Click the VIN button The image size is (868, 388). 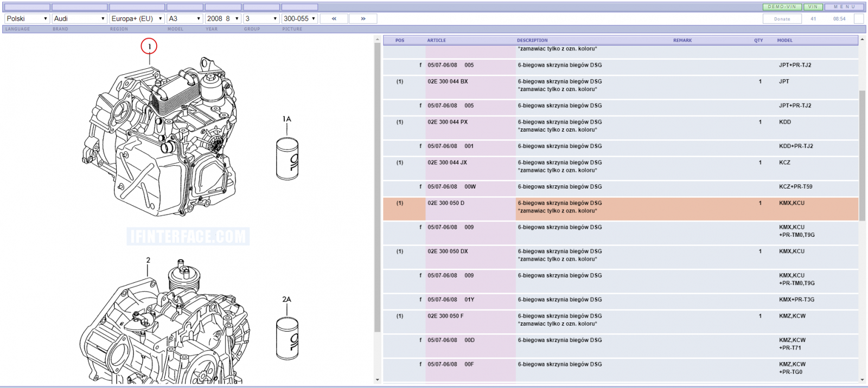coord(813,7)
